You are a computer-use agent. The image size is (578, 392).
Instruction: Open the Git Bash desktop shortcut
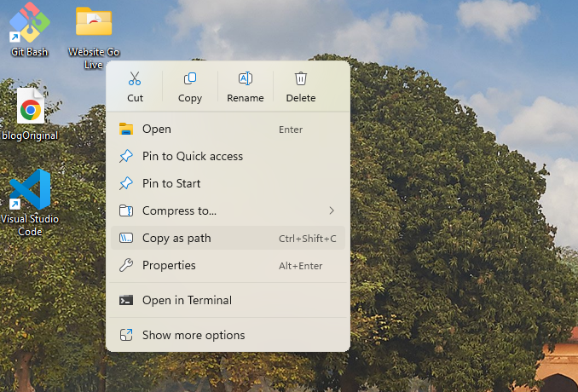point(30,24)
